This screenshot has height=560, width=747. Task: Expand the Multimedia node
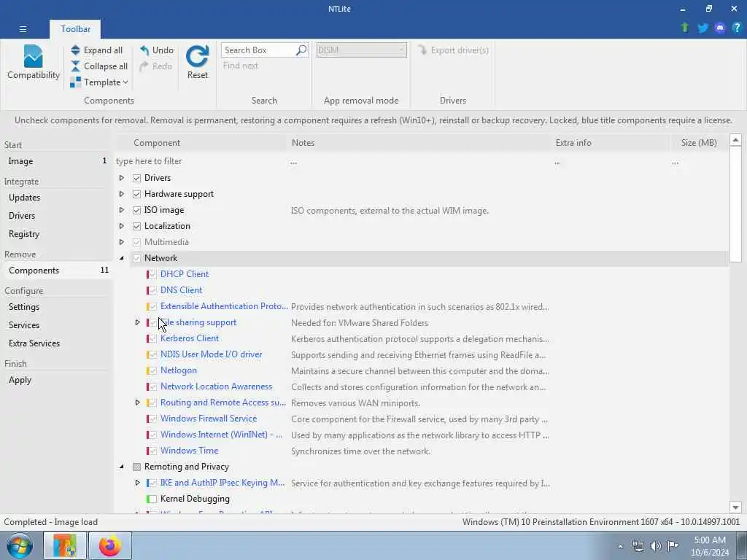point(122,242)
